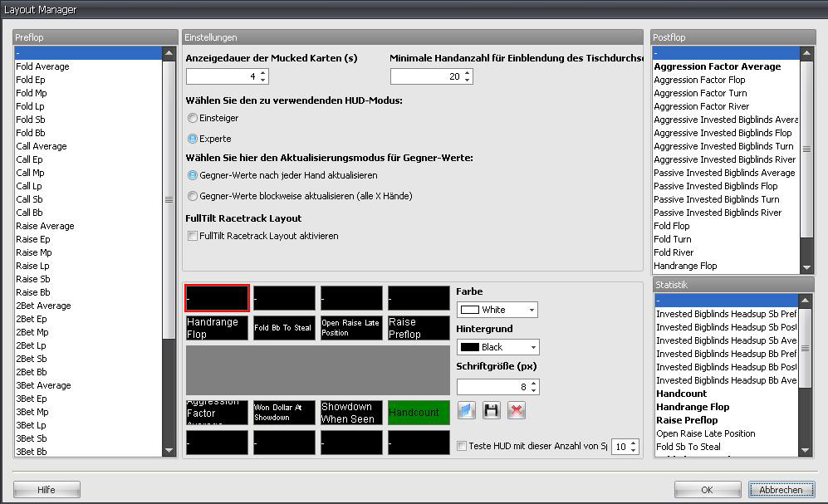
Task: Click the Hilfe button
Action: point(47,490)
